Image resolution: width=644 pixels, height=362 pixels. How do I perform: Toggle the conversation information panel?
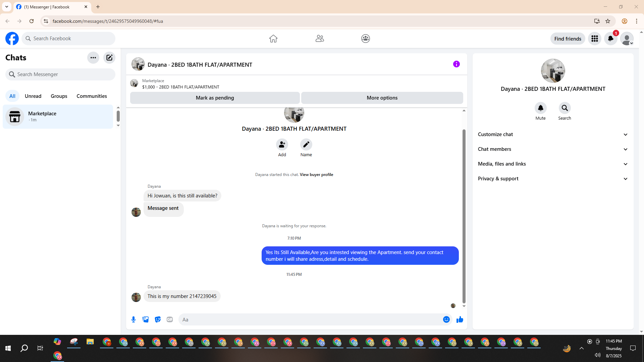coord(456,64)
